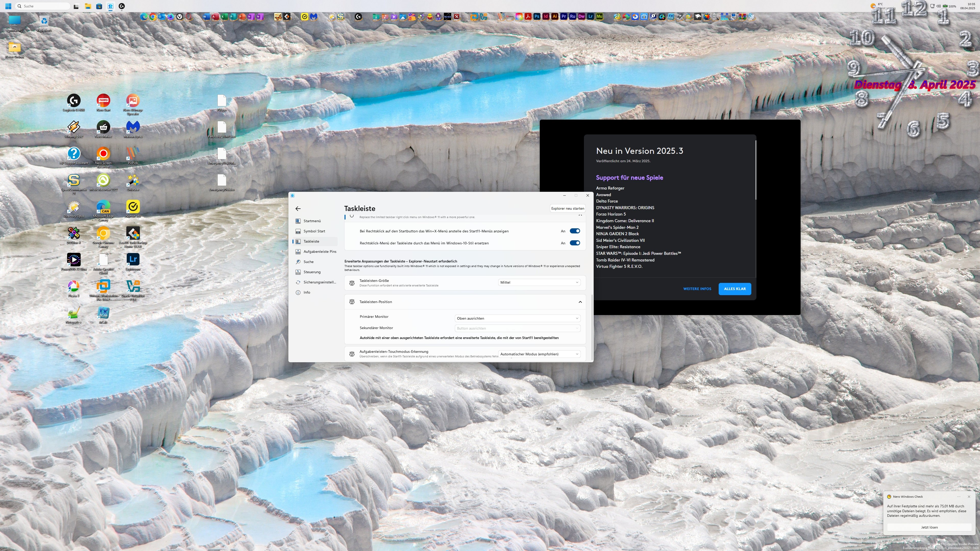The width and height of the screenshot is (980, 551).
Task: Launch Norton 360 from desktop
Action: click(x=133, y=207)
